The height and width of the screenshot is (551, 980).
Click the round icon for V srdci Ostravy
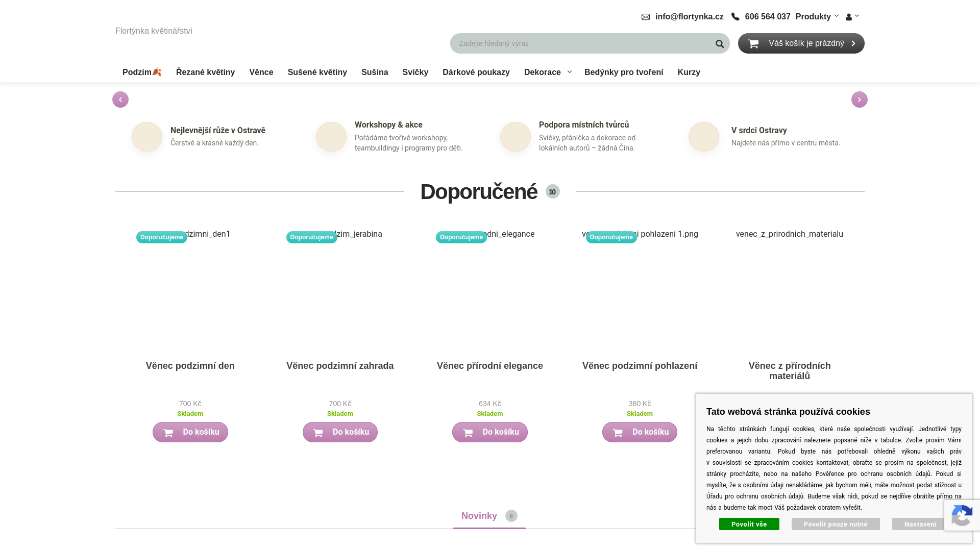[x=704, y=137]
